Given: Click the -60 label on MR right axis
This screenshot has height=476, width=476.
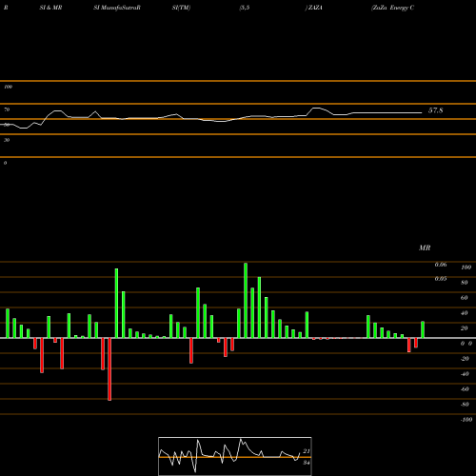Looking at the screenshot, I should [465, 389].
